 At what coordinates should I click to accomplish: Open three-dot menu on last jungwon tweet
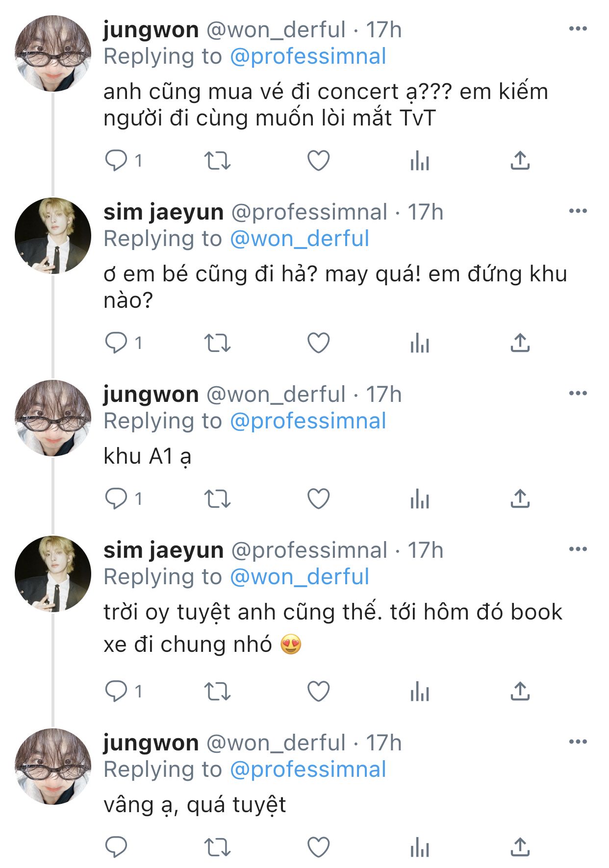click(x=578, y=742)
